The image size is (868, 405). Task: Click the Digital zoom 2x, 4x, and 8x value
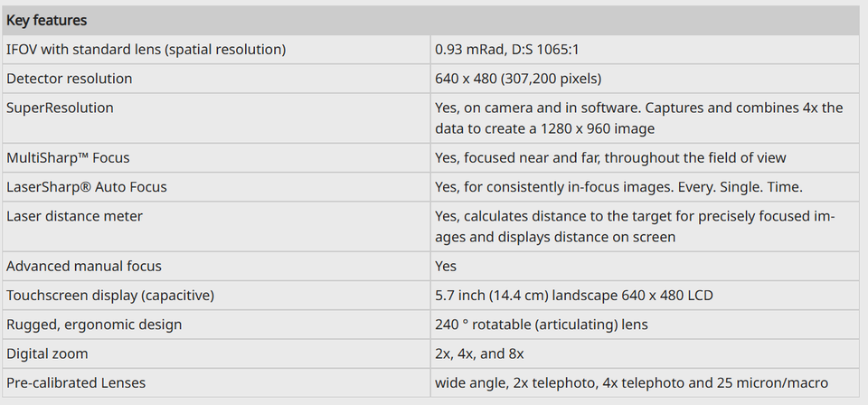tap(479, 353)
